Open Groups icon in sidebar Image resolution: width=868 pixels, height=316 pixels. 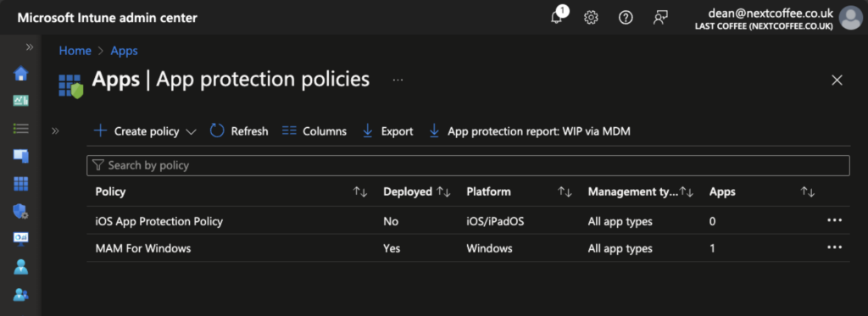tap(20, 295)
